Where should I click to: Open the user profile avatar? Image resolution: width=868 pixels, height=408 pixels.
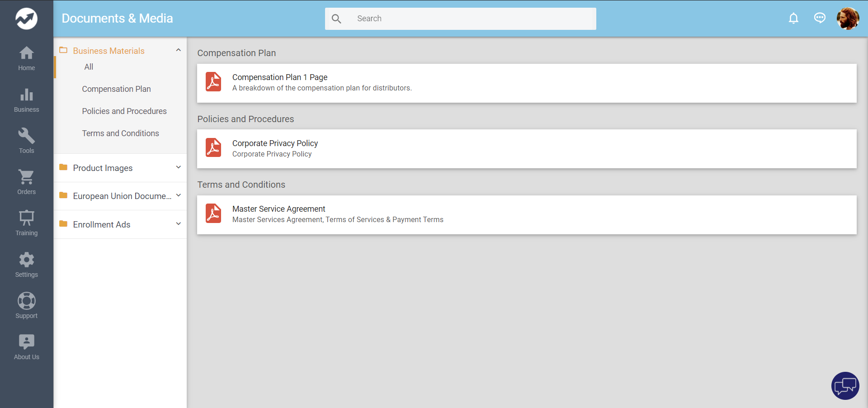point(848,19)
